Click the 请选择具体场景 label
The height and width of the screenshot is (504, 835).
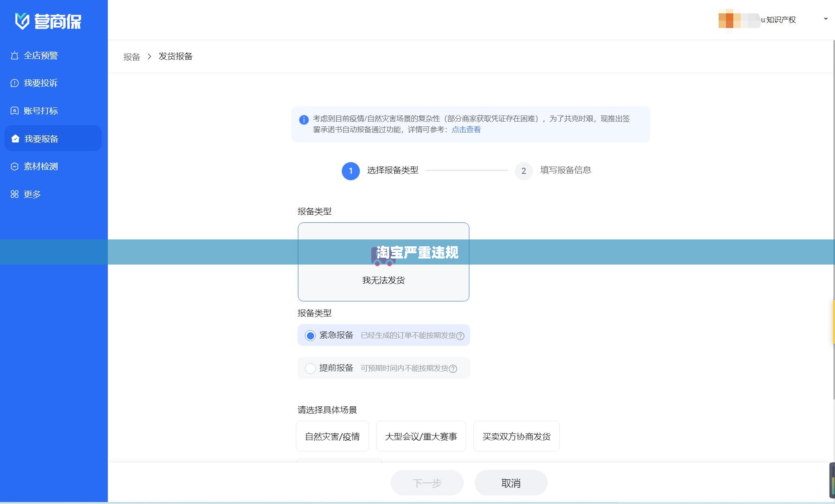click(x=327, y=410)
